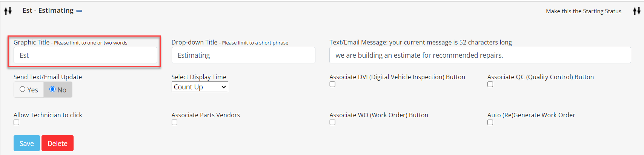The width and height of the screenshot is (644, 155).
Task: Toggle Allow Technician to click checkbox
Action: (17, 123)
